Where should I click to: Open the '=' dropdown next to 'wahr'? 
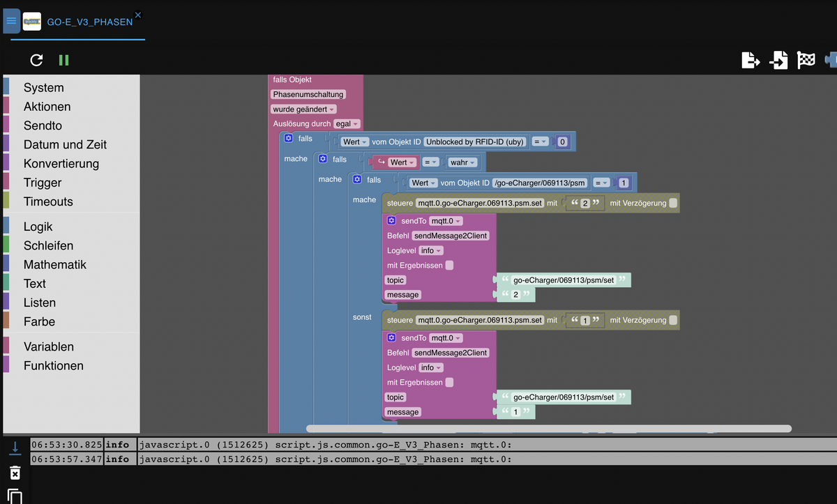point(431,162)
